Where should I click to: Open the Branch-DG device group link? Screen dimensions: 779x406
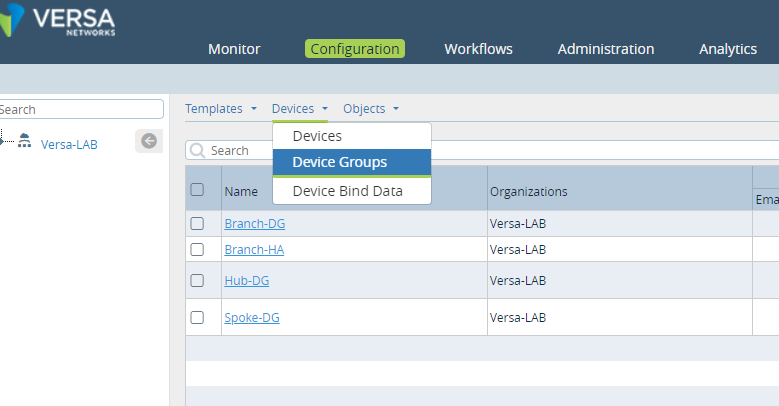[254, 224]
